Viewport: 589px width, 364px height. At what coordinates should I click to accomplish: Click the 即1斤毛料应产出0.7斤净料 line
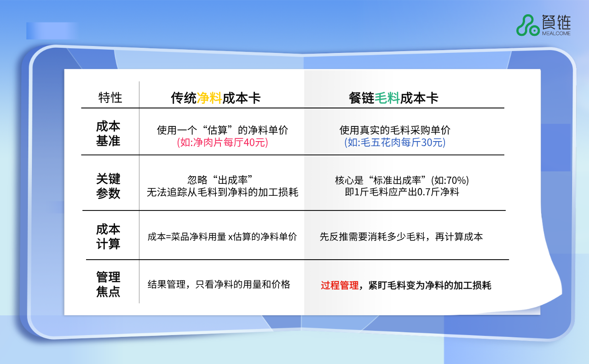click(402, 192)
